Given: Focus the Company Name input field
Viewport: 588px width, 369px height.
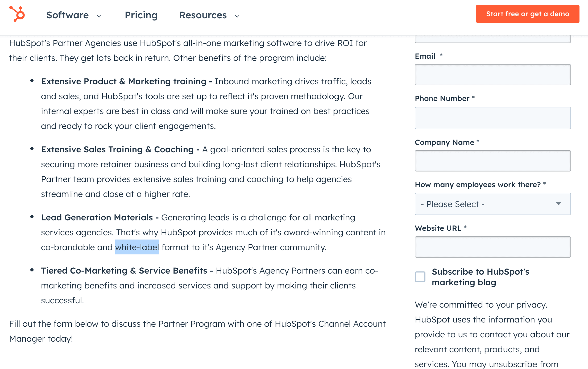Looking at the screenshot, I should (493, 161).
